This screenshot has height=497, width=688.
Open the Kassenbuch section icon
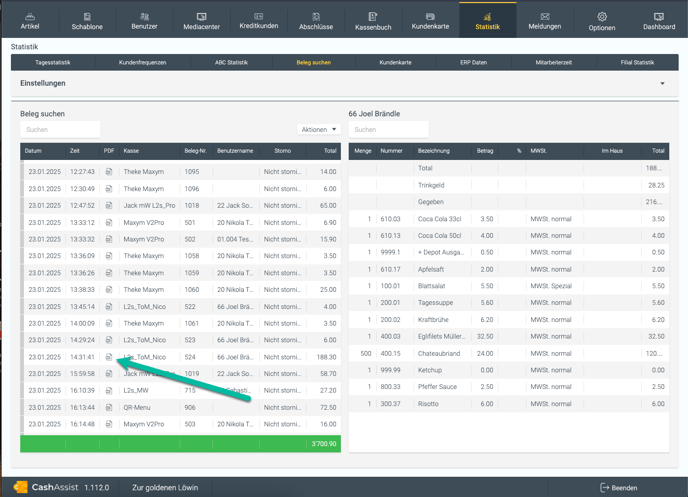click(x=373, y=17)
